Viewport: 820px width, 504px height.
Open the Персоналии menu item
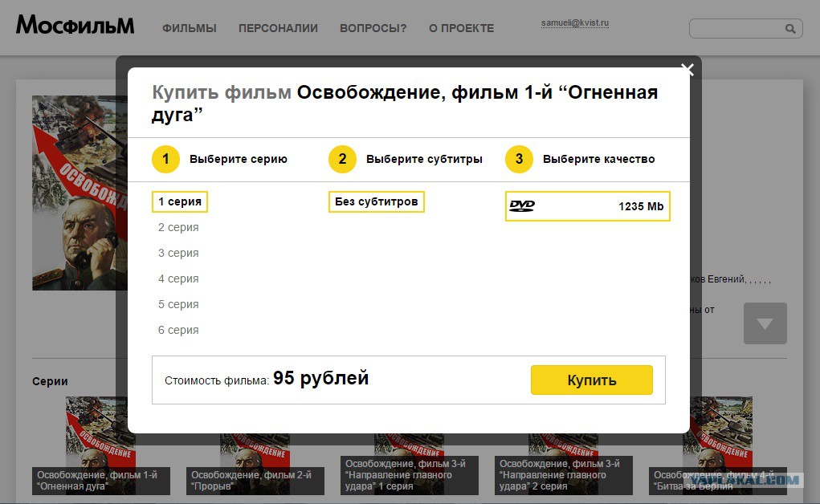pyautogui.click(x=278, y=29)
